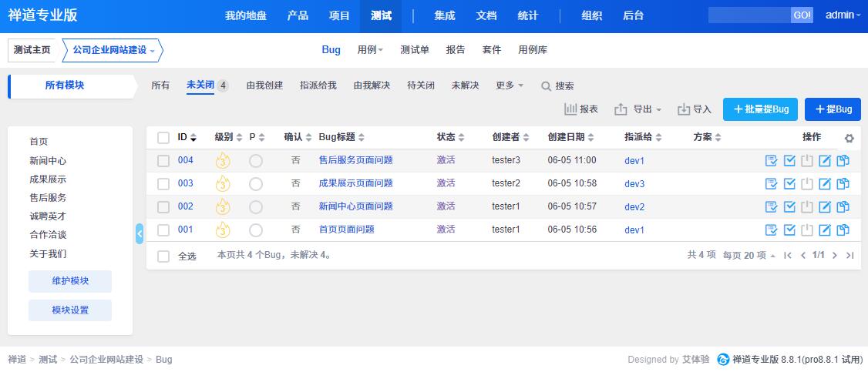This screenshot has width=868, height=372.
Task: Copy bug 004 using the copy icon
Action: coord(843,161)
